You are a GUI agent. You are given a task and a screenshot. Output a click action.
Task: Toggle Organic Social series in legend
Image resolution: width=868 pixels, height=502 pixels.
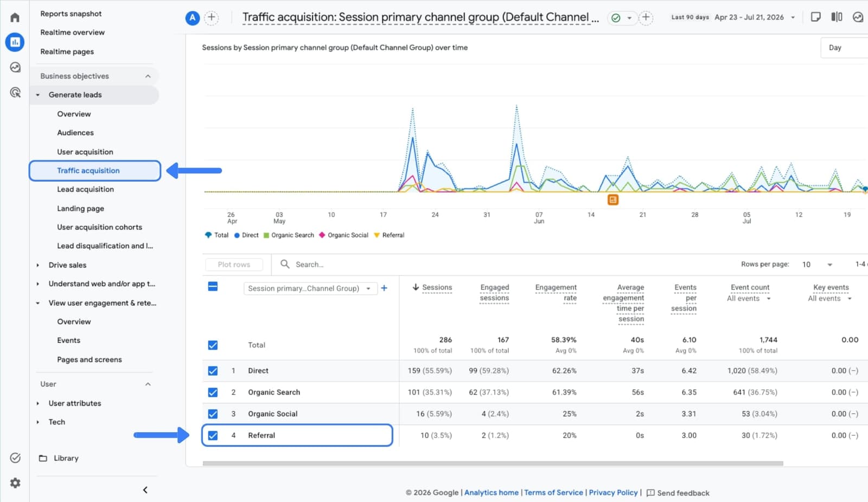344,235
